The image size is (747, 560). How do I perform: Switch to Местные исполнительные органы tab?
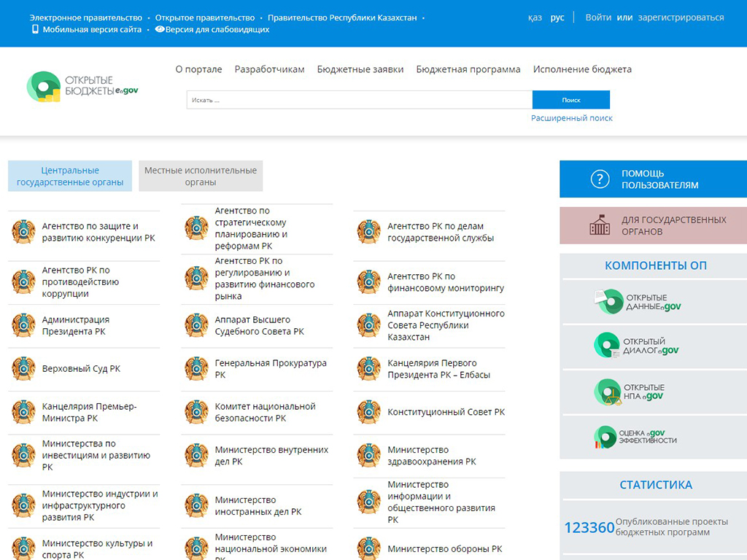pyautogui.click(x=201, y=176)
